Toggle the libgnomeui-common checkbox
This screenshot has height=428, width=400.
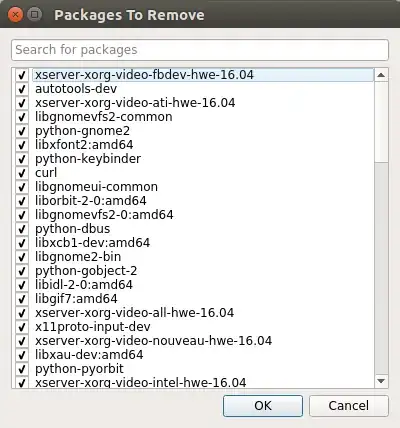coord(22,187)
